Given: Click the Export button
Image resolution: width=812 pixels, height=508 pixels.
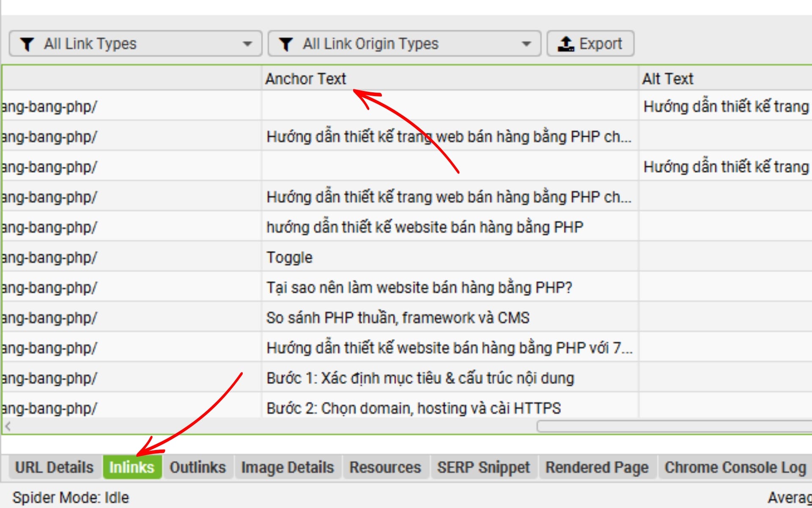Looking at the screenshot, I should pos(590,44).
